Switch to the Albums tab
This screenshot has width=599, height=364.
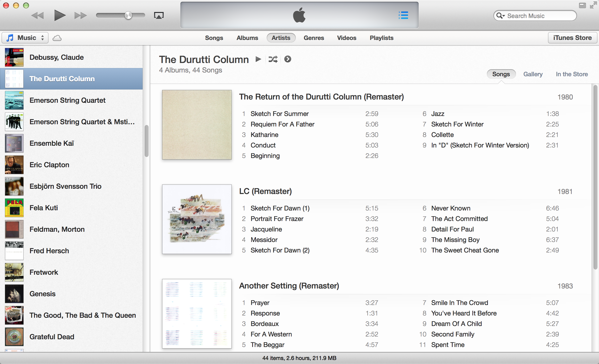247,38
